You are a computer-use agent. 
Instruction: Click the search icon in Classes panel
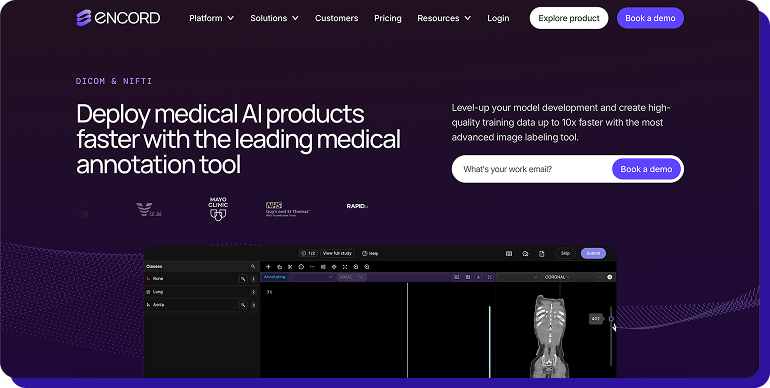point(253,266)
